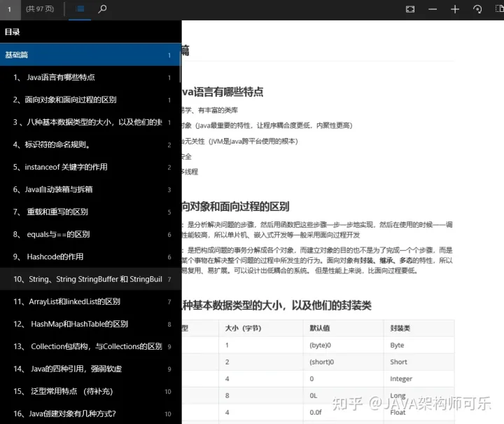Rotate the document with rotate icon
The width and height of the screenshot is (504, 424).
point(477,9)
